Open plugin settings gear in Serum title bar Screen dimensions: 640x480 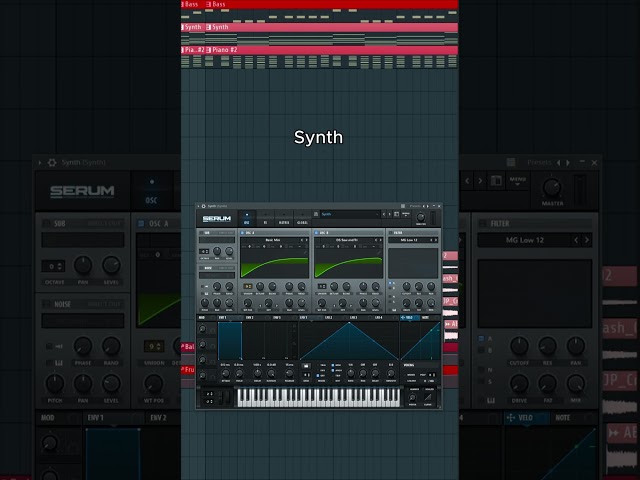pos(203,206)
